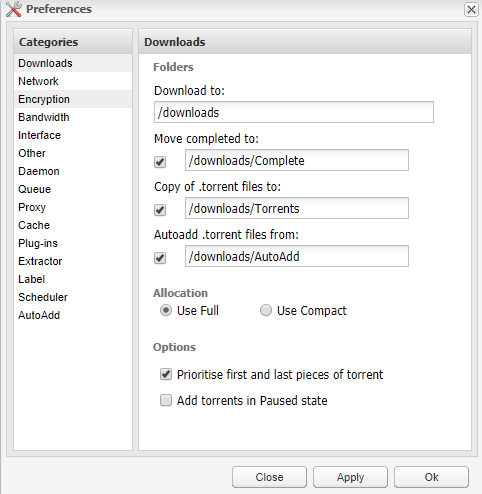Toggle Copy of .torrent files checkbox
This screenshot has height=494, width=482.
click(160, 210)
